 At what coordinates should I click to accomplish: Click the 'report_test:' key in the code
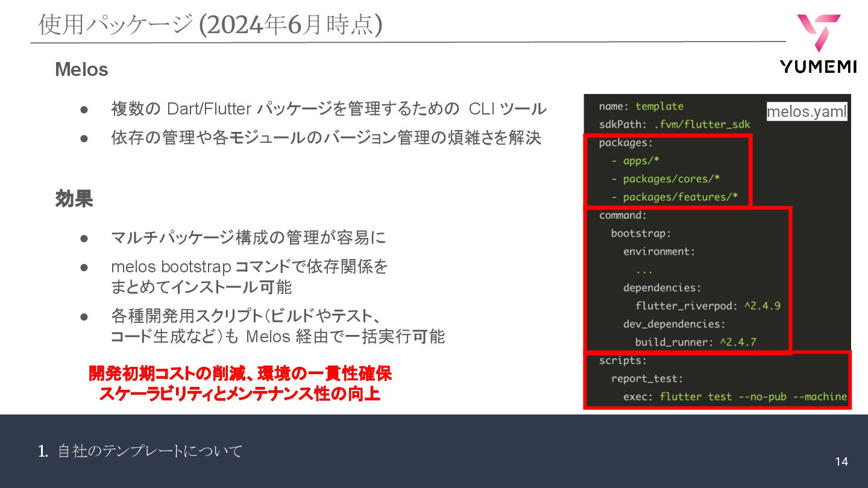(x=647, y=378)
